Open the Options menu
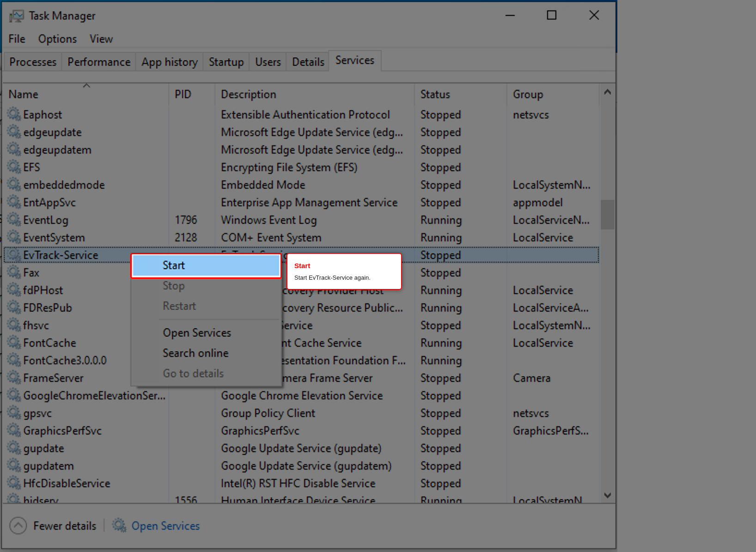The image size is (756, 552). coord(57,39)
